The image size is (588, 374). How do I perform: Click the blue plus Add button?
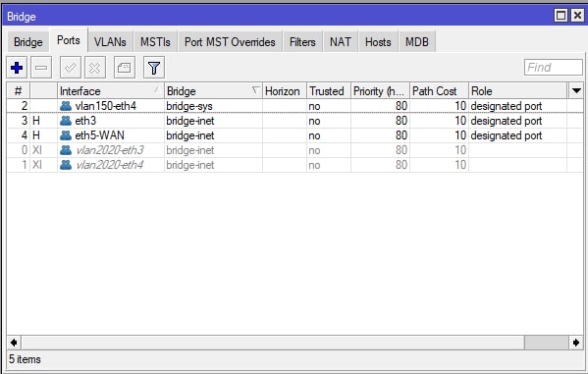pyautogui.click(x=17, y=68)
